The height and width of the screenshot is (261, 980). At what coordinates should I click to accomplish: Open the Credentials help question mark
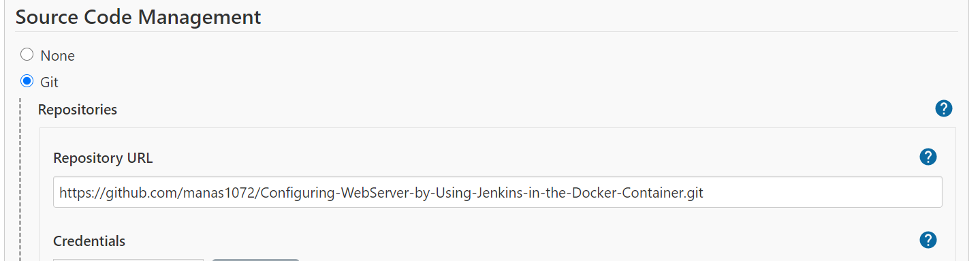pyautogui.click(x=928, y=240)
